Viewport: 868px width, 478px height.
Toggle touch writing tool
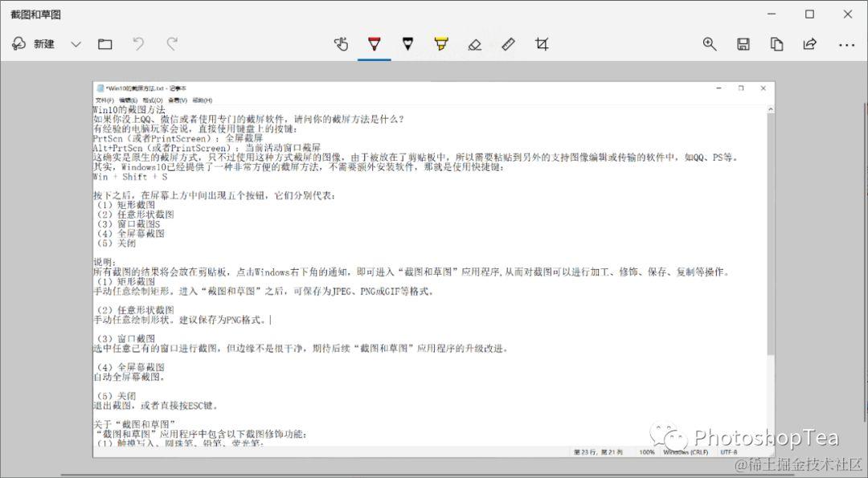[x=341, y=44]
